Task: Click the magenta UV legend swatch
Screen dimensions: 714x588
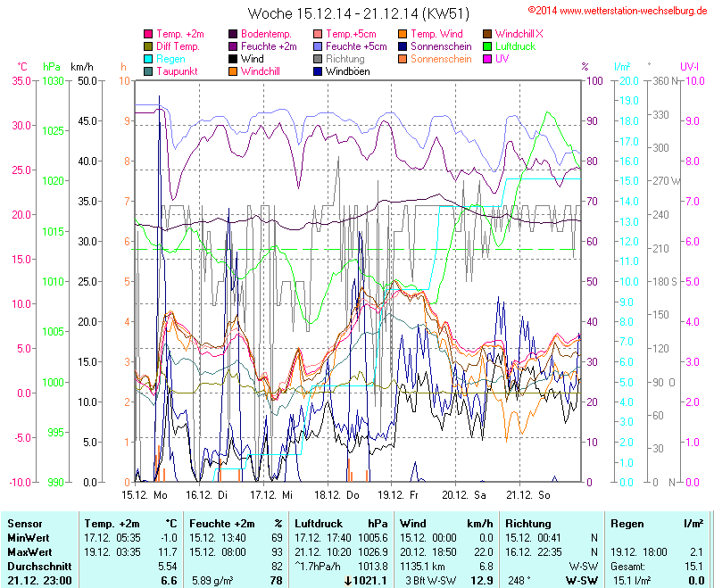Action: tap(487, 59)
